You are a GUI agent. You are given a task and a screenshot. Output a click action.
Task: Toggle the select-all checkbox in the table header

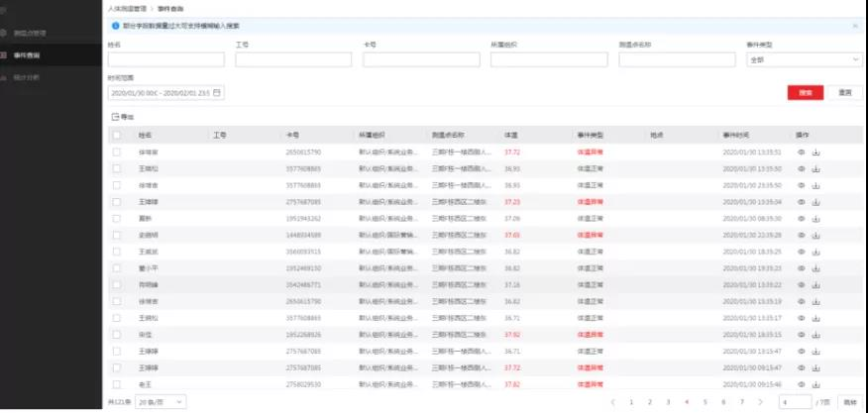coord(117,135)
